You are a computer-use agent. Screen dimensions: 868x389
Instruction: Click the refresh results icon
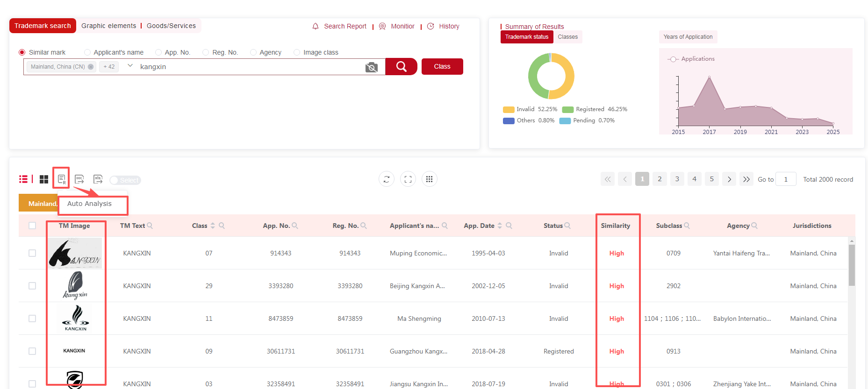pos(387,179)
